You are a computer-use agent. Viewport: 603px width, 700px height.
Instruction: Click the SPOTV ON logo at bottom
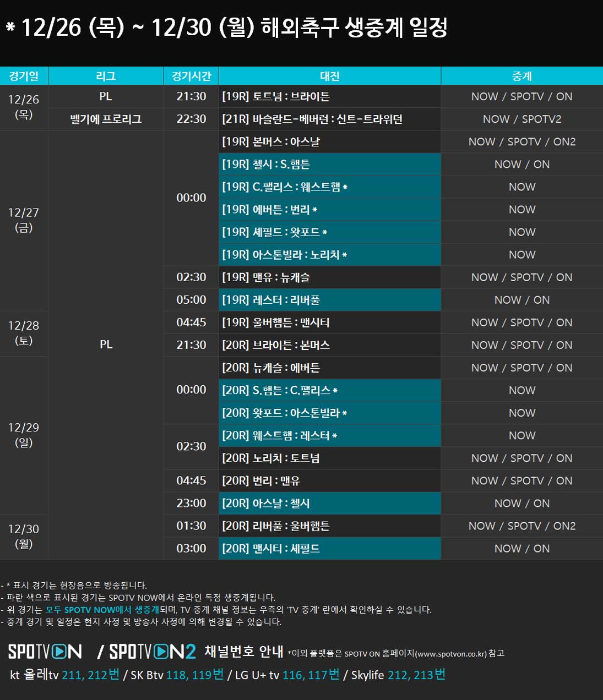click(x=45, y=652)
